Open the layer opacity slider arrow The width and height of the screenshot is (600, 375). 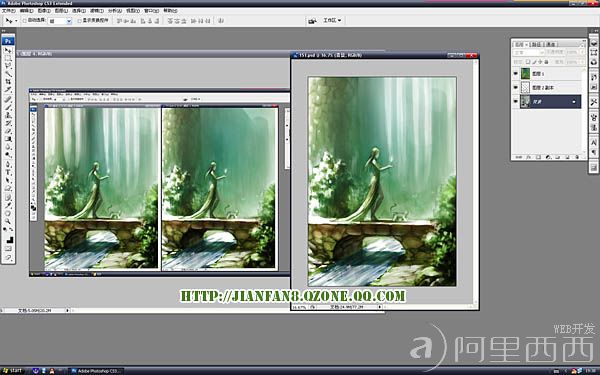582,52
